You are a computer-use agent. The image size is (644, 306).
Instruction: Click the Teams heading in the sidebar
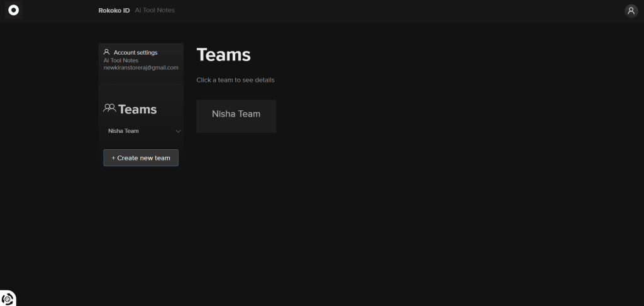point(137,110)
